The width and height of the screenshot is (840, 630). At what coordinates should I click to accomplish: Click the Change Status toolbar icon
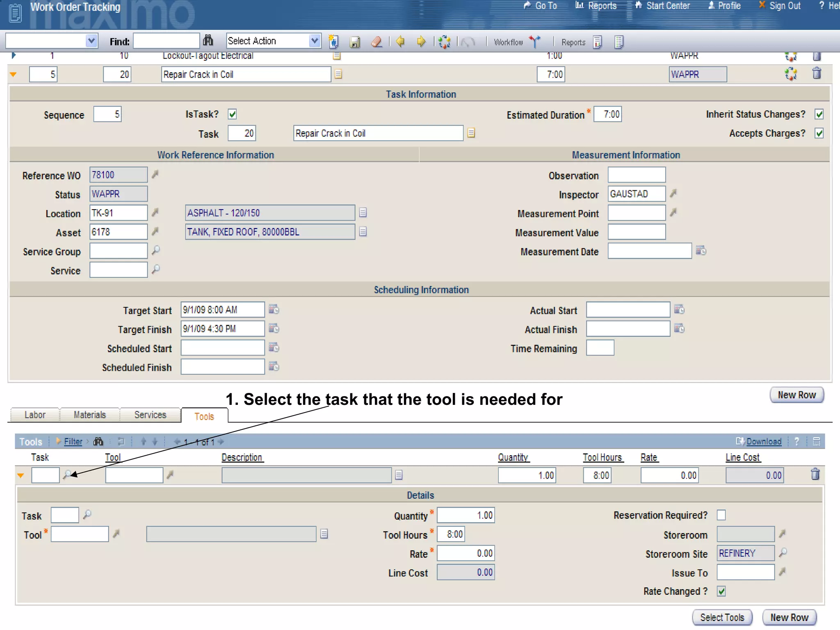click(x=444, y=42)
